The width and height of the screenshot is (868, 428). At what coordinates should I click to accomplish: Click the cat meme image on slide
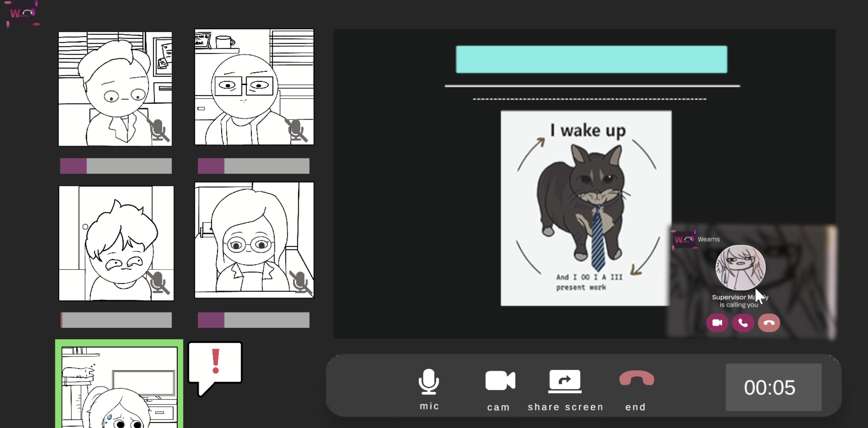pyautogui.click(x=586, y=208)
